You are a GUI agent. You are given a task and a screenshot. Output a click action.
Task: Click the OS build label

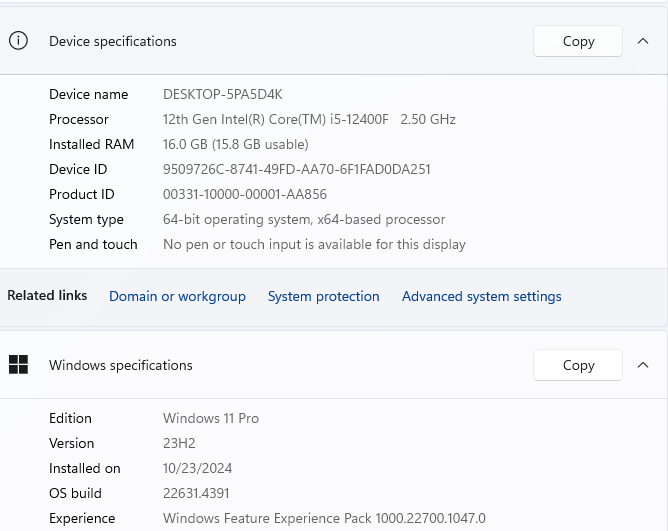[x=75, y=493]
